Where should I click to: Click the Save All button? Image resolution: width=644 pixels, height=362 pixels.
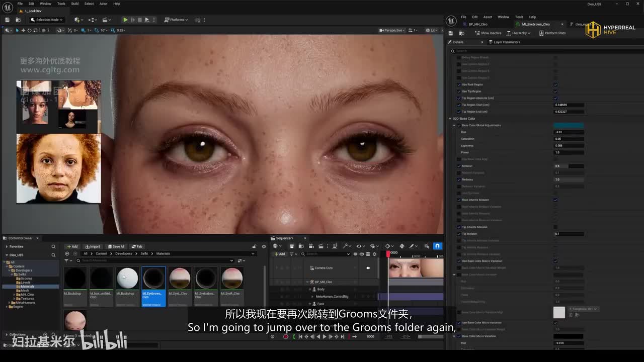pyautogui.click(x=116, y=246)
